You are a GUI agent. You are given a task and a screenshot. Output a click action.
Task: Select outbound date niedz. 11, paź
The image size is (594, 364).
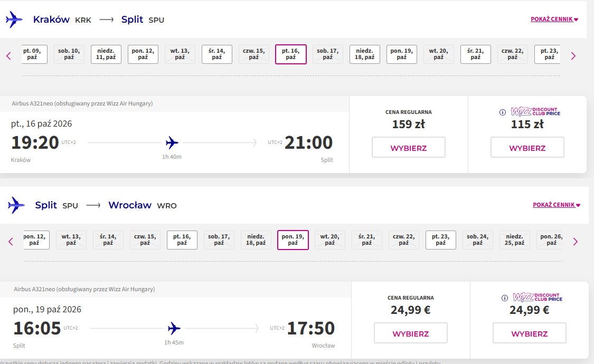[x=106, y=54]
